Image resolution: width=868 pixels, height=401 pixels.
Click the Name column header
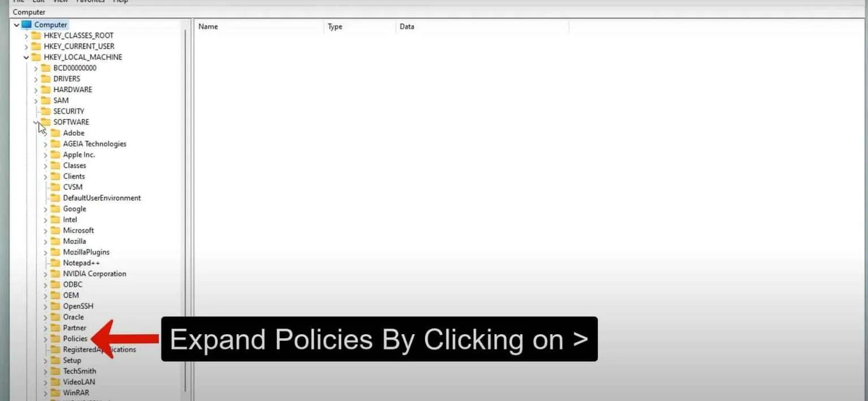(x=259, y=27)
